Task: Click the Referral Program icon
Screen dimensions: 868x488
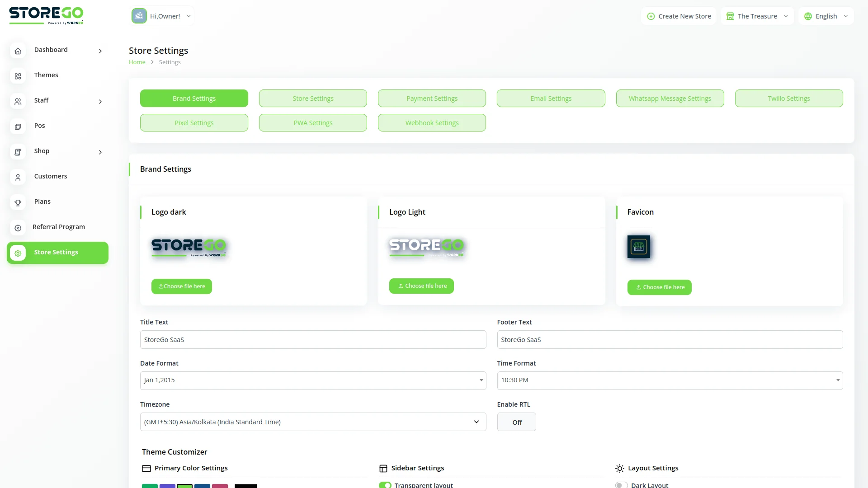Action: click(x=18, y=228)
